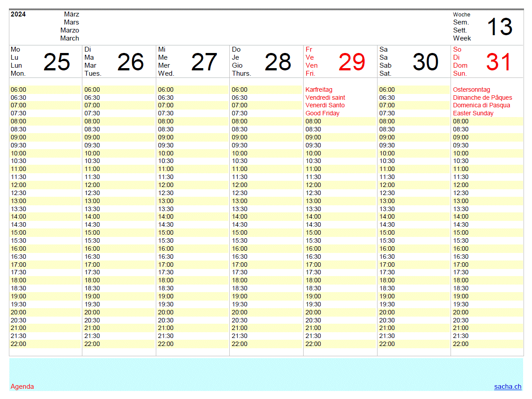This screenshot has width=532, height=399.
Task: Click the 20:30 slot on Tuesday 26
Action: coord(119,320)
